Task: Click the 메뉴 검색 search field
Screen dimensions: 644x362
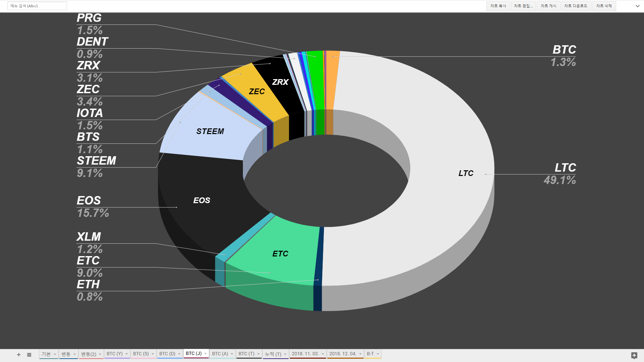Action: tap(37, 6)
